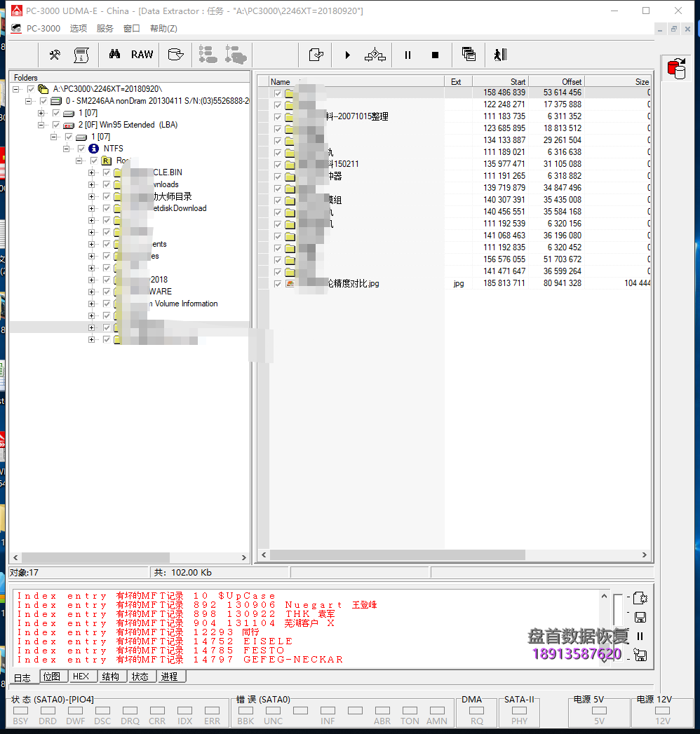Open the tools (hammer and wrench) icon
Image resolution: width=700 pixels, height=734 pixels.
pos(55,55)
